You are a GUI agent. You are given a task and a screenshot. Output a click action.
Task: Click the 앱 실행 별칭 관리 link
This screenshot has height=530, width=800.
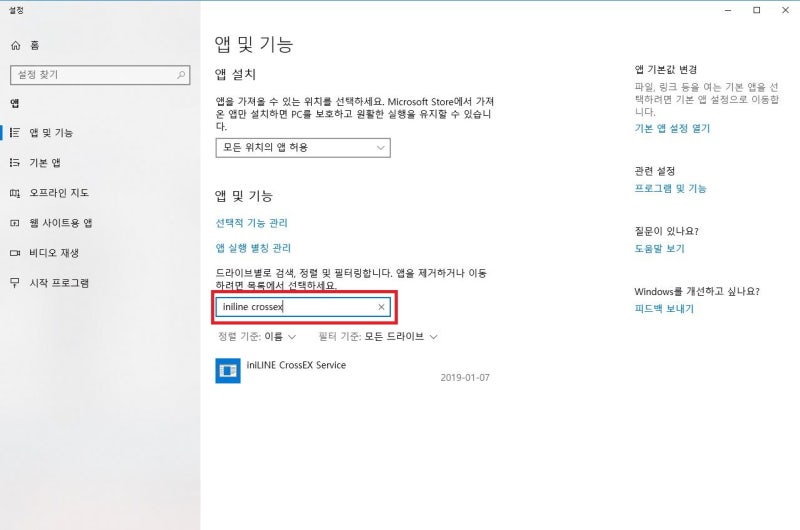[x=253, y=248]
